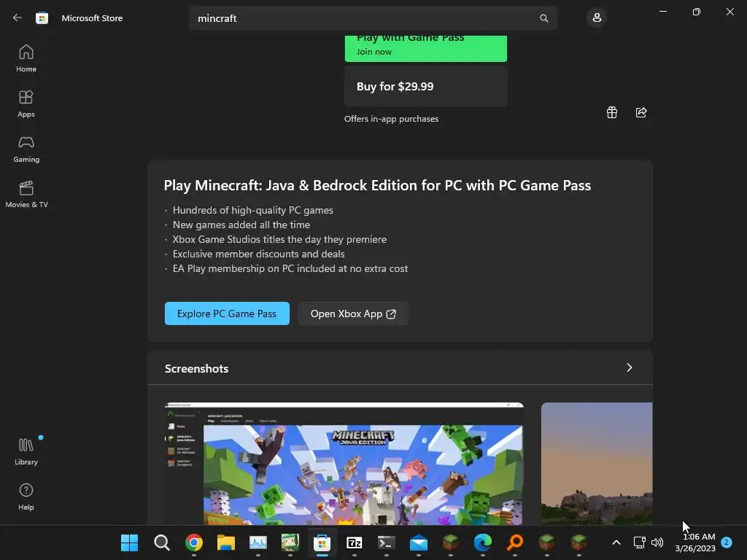Click Explore PC Game Pass button
This screenshot has height=560, width=747.
coord(228,314)
